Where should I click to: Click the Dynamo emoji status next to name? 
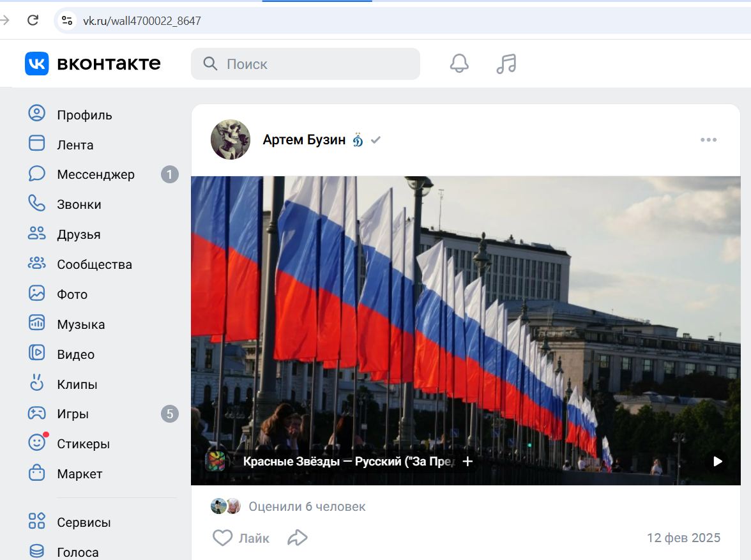[358, 139]
